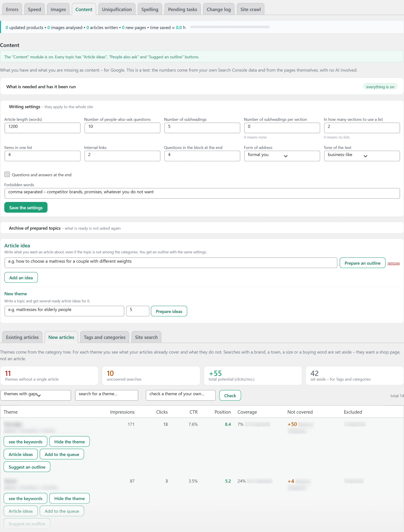Focus the Forbidden words input field
404x532 pixels.
click(202, 193)
